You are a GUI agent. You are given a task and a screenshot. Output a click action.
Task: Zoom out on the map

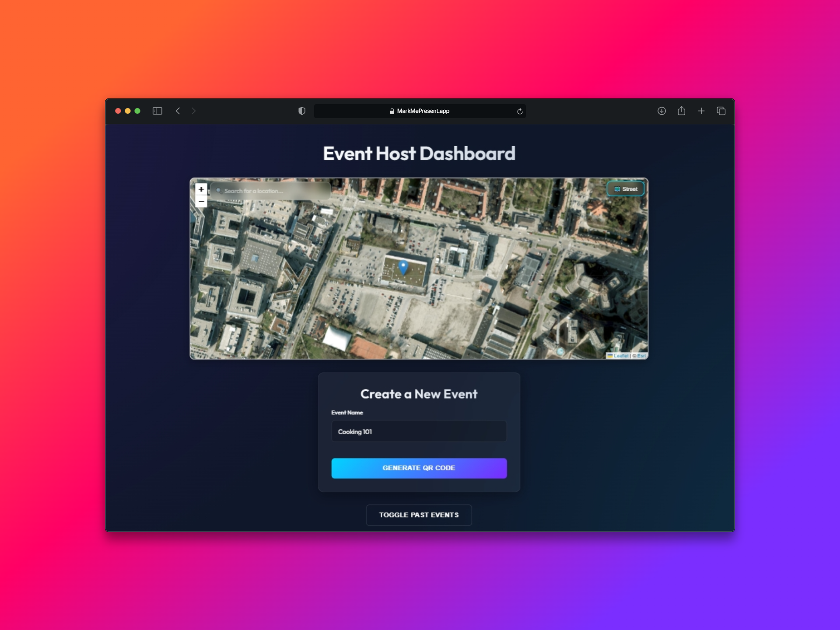(x=201, y=201)
